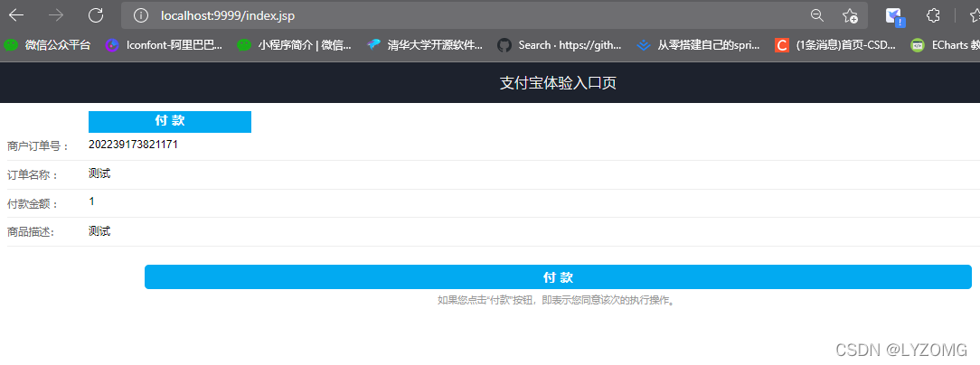This screenshot has width=980, height=365.
Task: Reload the page with the refresh icon
Action: click(96, 15)
